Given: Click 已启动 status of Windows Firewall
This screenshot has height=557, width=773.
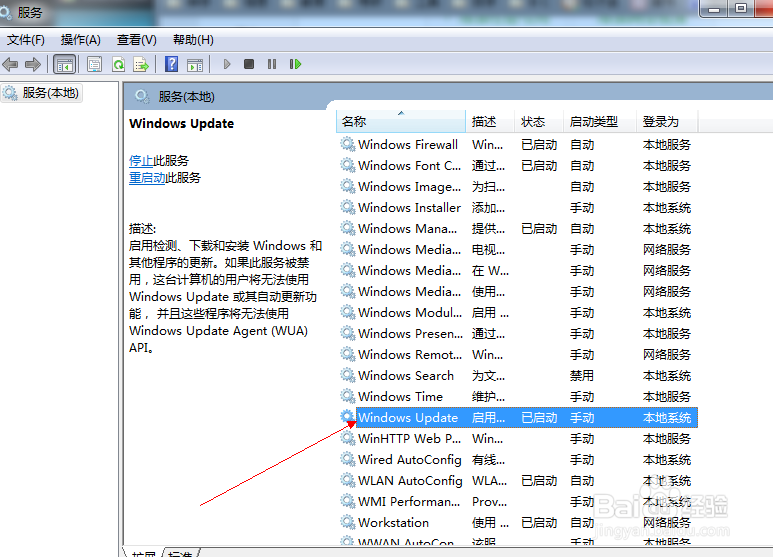Looking at the screenshot, I should coord(539,144).
